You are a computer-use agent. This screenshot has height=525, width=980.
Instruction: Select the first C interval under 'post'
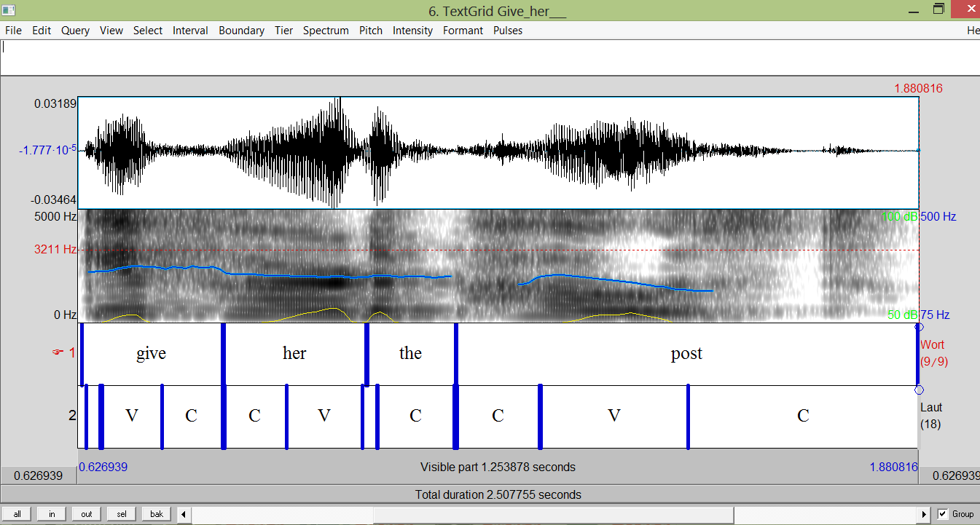(x=498, y=417)
